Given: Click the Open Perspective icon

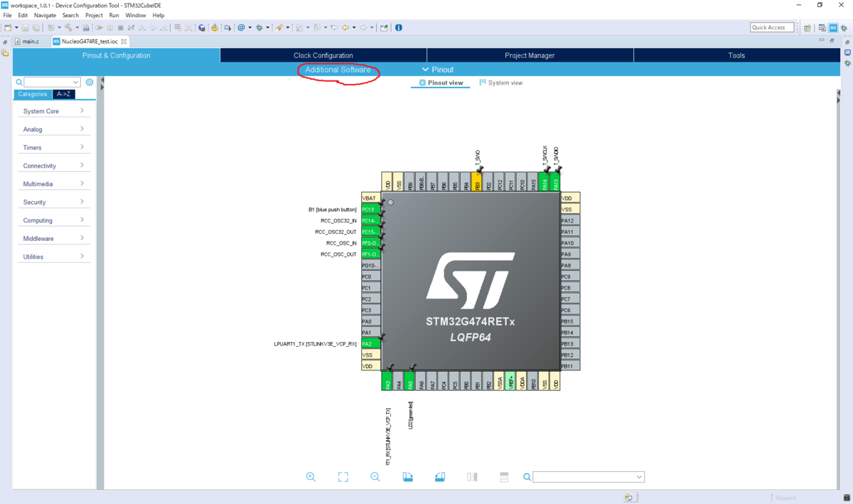Looking at the screenshot, I should pos(808,28).
